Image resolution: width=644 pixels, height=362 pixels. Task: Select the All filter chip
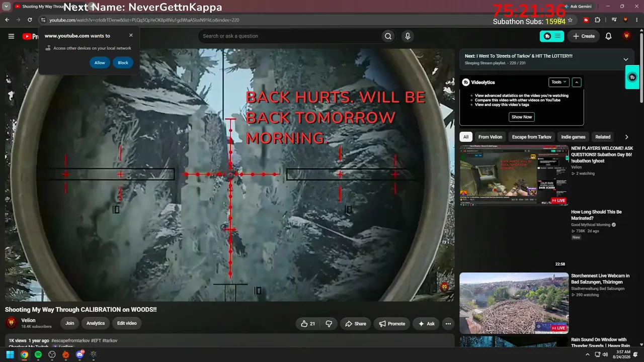pos(466,137)
